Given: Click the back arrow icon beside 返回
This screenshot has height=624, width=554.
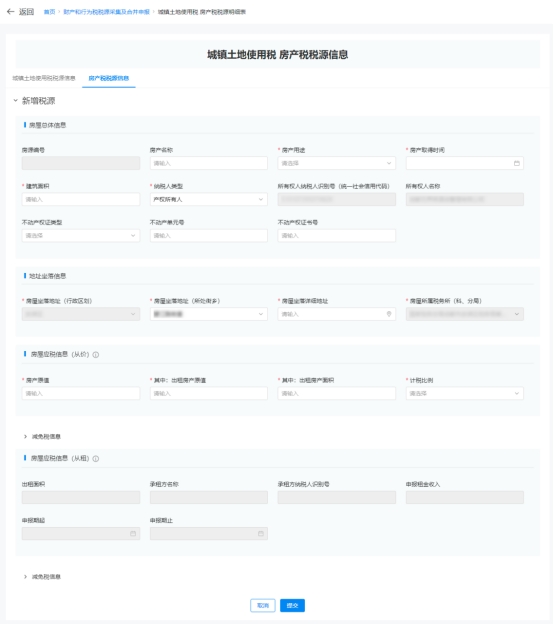Looking at the screenshot, I should 10,12.
